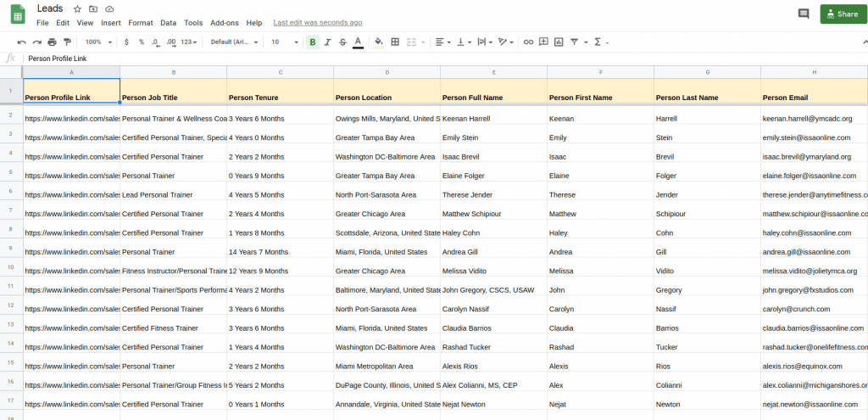Open comment history icon
This screenshot has width=868, height=420.
804,14
